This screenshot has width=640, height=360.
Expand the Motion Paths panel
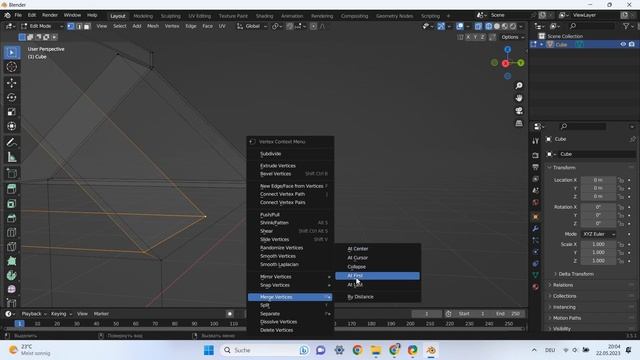click(x=567, y=318)
